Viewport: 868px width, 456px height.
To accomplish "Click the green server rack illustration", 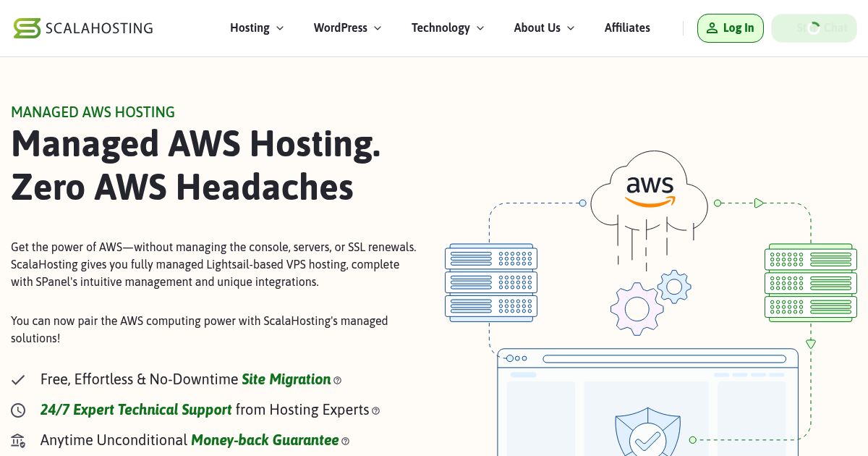I will (x=810, y=282).
